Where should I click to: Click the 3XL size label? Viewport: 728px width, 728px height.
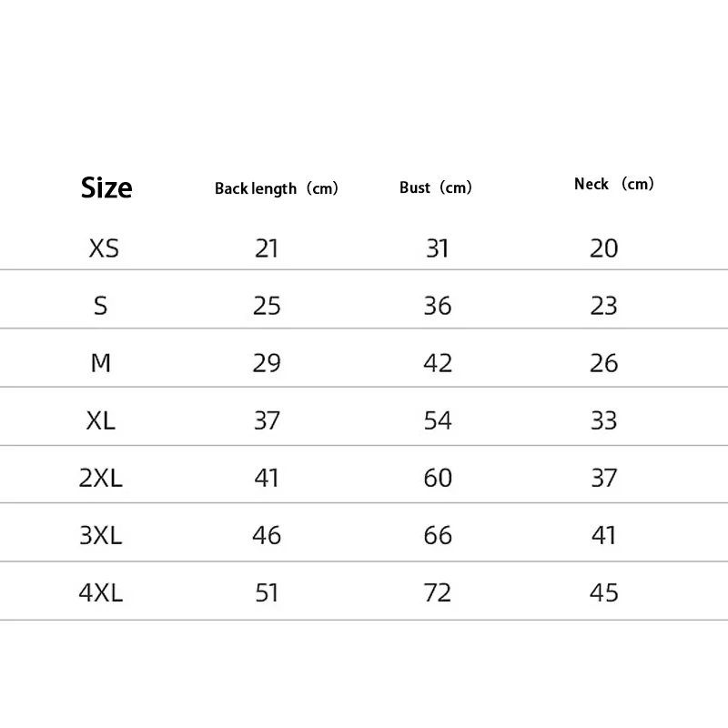click(x=101, y=535)
